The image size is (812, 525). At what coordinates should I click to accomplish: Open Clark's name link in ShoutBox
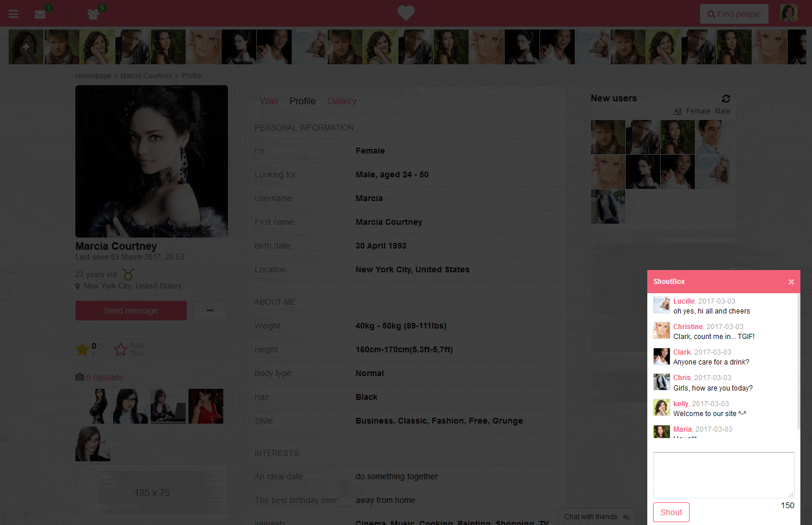(681, 352)
